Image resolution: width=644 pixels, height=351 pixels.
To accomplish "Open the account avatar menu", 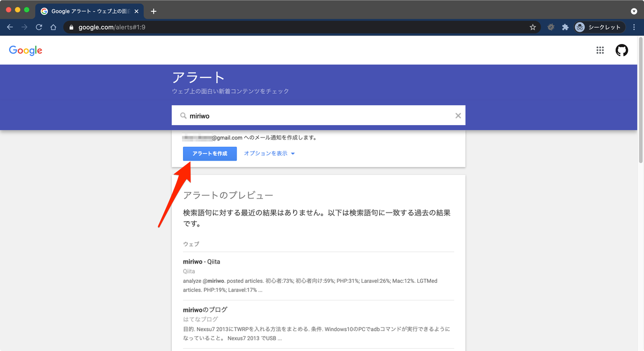I will (x=621, y=50).
